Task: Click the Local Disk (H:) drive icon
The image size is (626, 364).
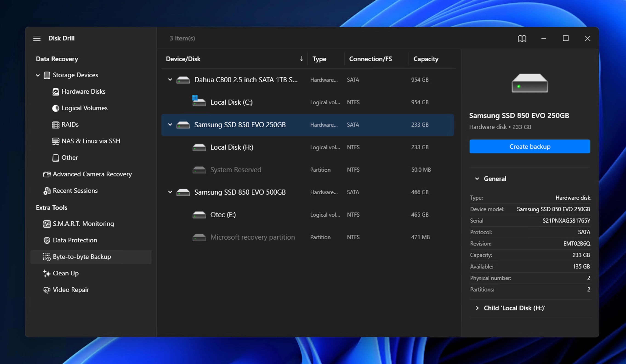Action: pos(199,147)
